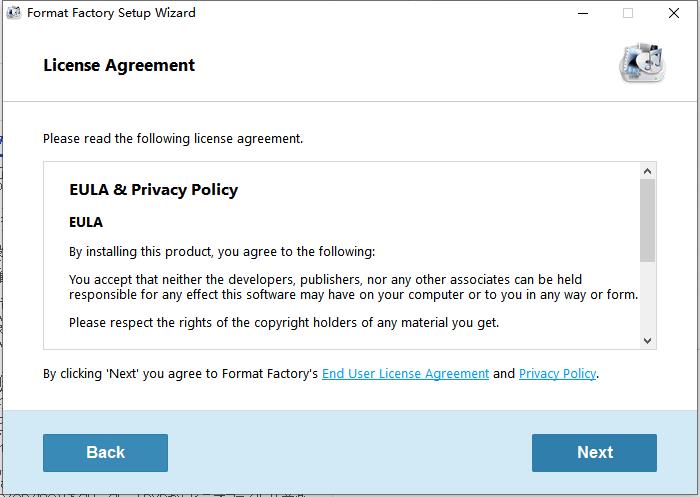Screen dimensions: 700x497
Task: Click the 'License Agreement' page title
Action: (119, 66)
